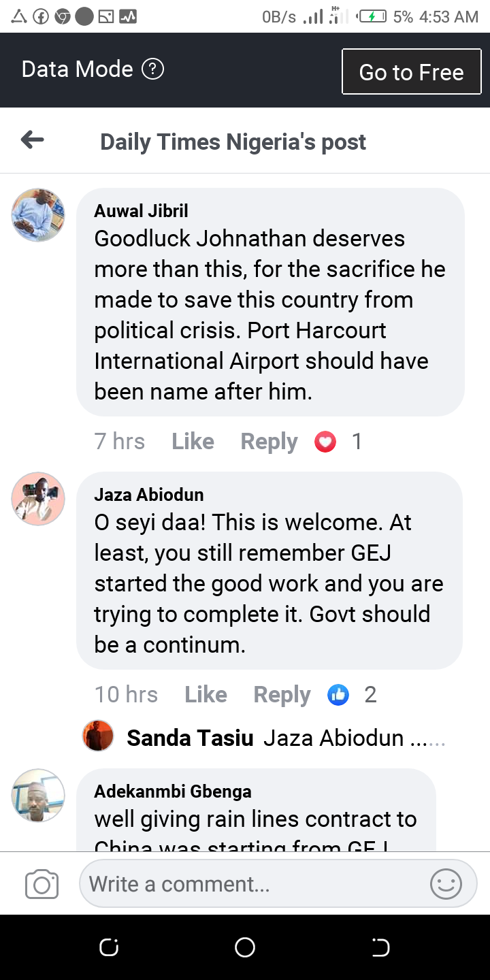
Task: Open Auwal Jibril's profile picture
Action: point(38,216)
